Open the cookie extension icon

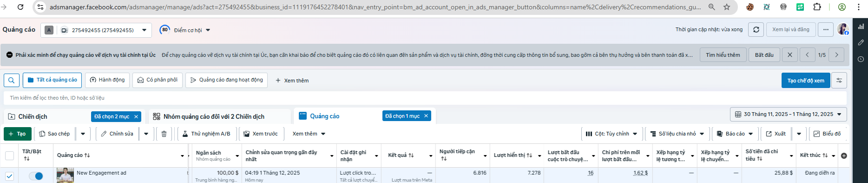(x=750, y=7)
